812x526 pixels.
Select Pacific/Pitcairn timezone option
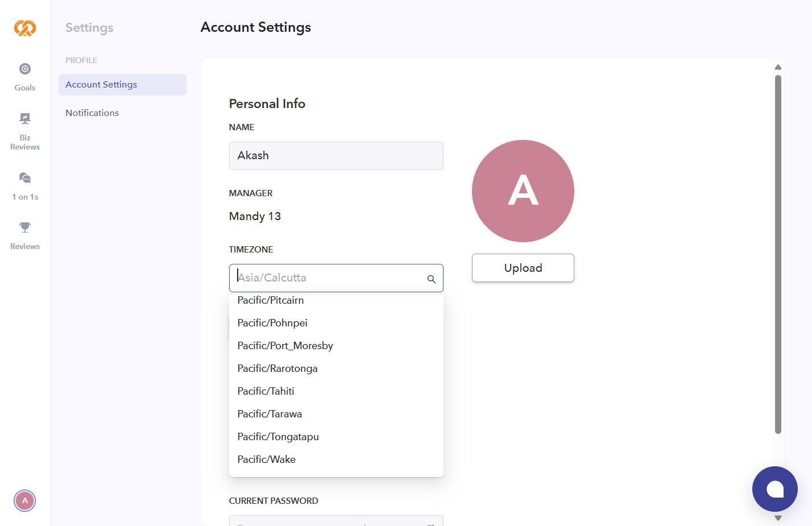[x=271, y=300]
